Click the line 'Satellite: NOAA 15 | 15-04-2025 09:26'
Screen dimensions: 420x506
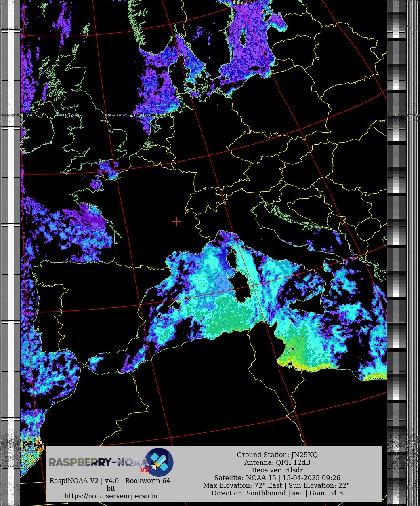277,478
